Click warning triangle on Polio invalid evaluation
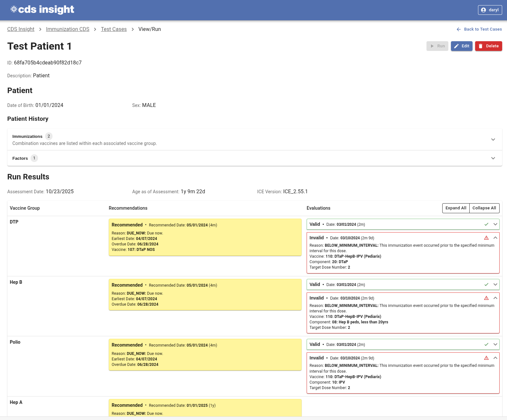 pyautogui.click(x=486, y=358)
